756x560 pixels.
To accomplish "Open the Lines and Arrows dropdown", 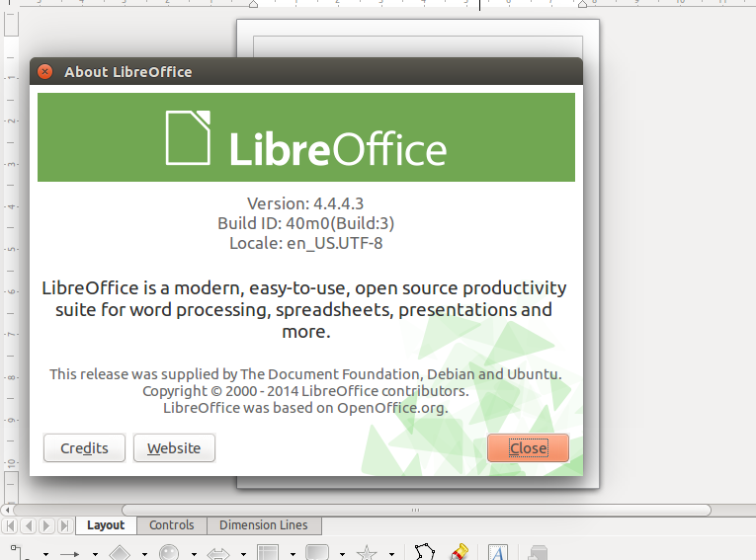I will tap(95, 554).
